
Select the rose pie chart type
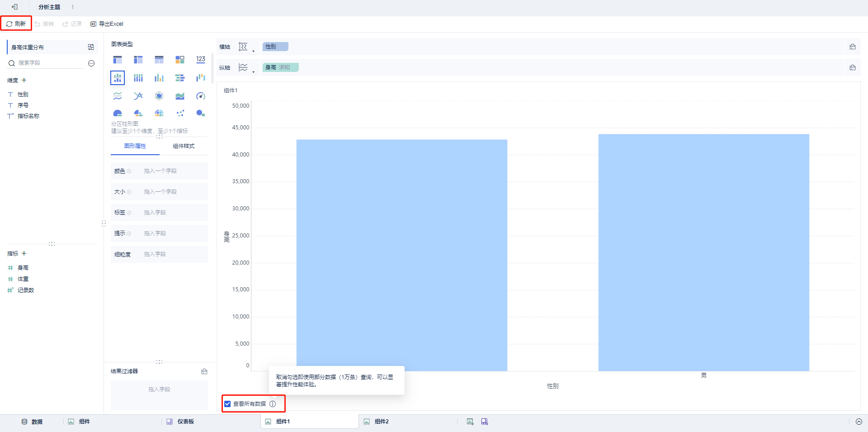coord(138,113)
